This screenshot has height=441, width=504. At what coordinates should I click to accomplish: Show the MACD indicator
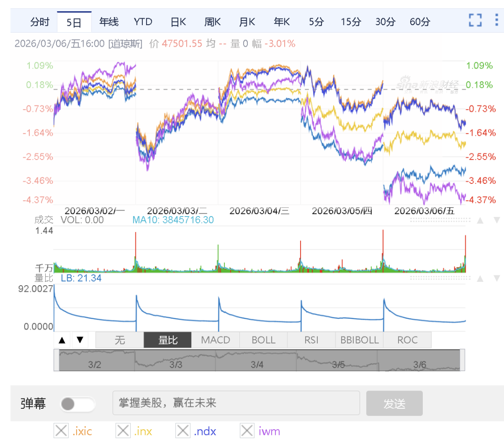click(x=215, y=340)
